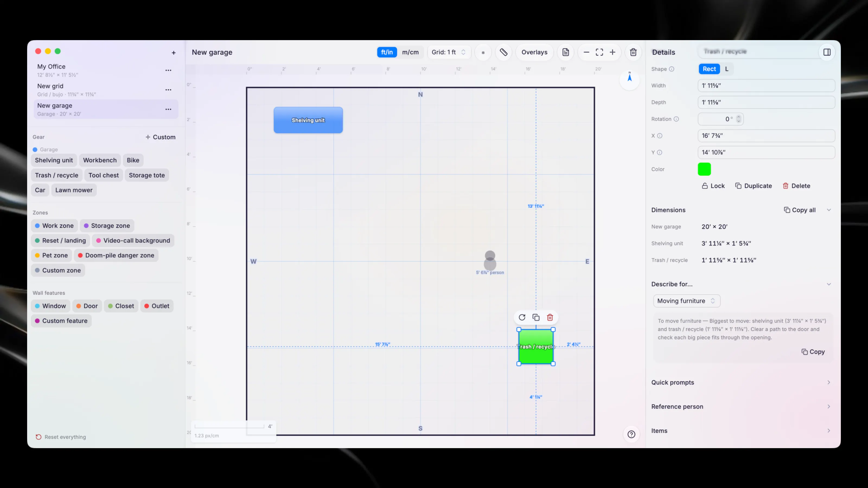
Task: Click the toolbar trash icon
Action: pyautogui.click(x=633, y=52)
